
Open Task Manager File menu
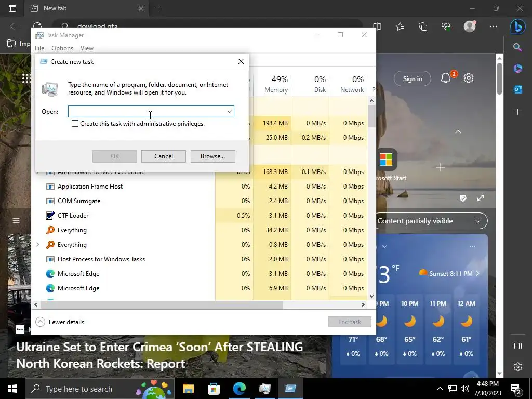[x=39, y=48]
